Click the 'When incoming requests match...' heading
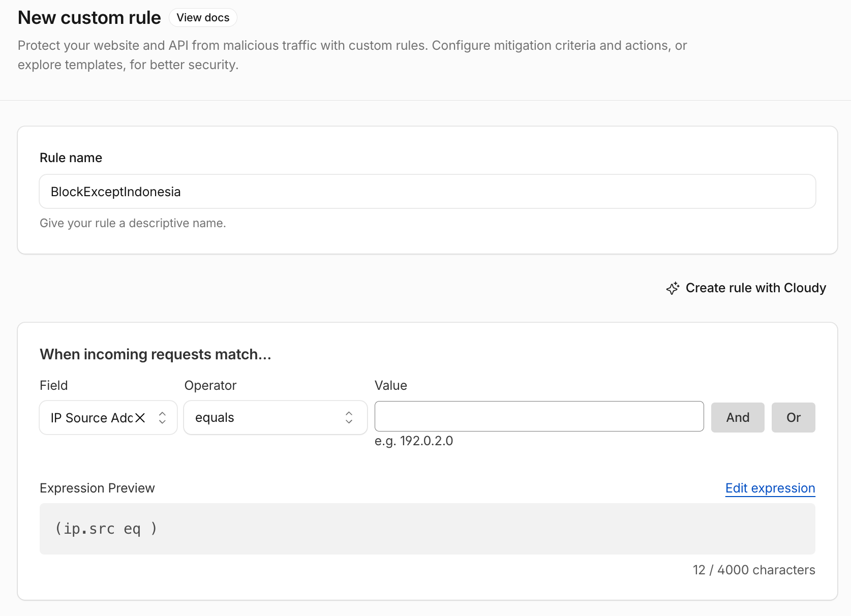This screenshot has height=616, width=851. pyautogui.click(x=156, y=354)
